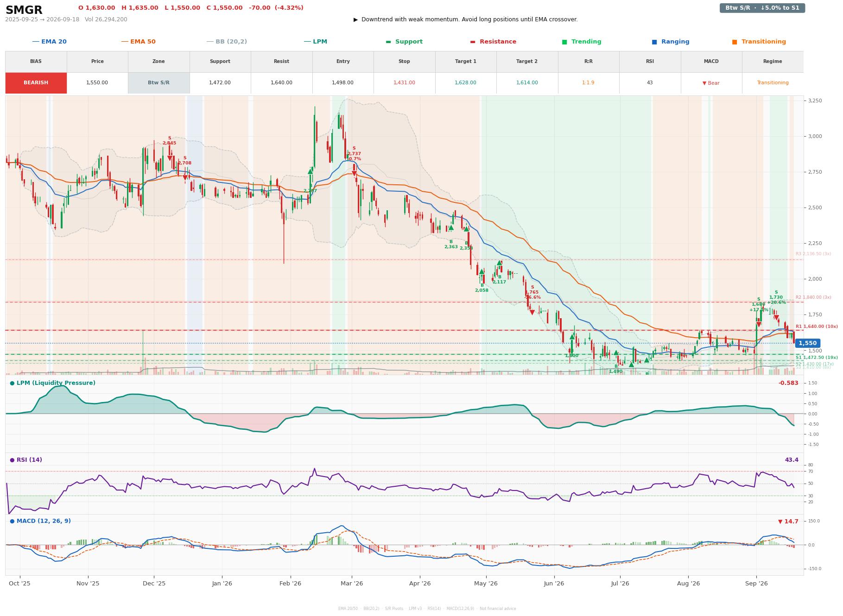Select the Resist value 1,640.00
The image size is (843, 616).
[282, 83]
